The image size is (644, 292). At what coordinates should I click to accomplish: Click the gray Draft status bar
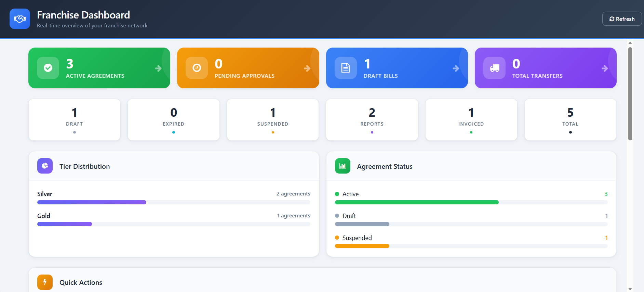362,224
